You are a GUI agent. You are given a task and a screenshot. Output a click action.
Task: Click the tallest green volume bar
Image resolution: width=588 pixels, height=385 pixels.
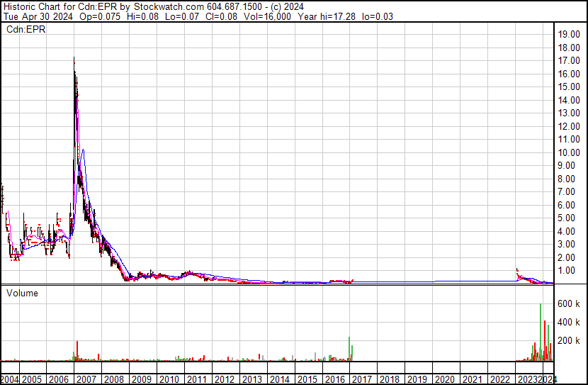tap(541, 332)
